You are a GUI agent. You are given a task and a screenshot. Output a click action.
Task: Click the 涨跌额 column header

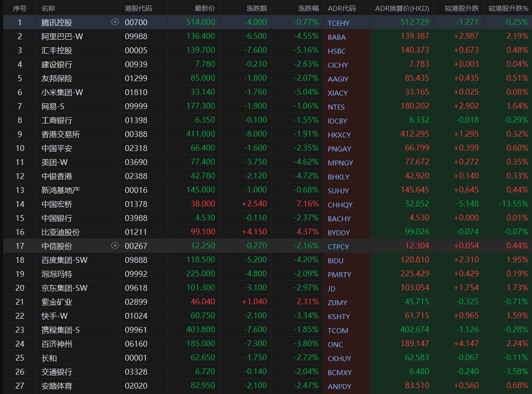[x=257, y=8]
